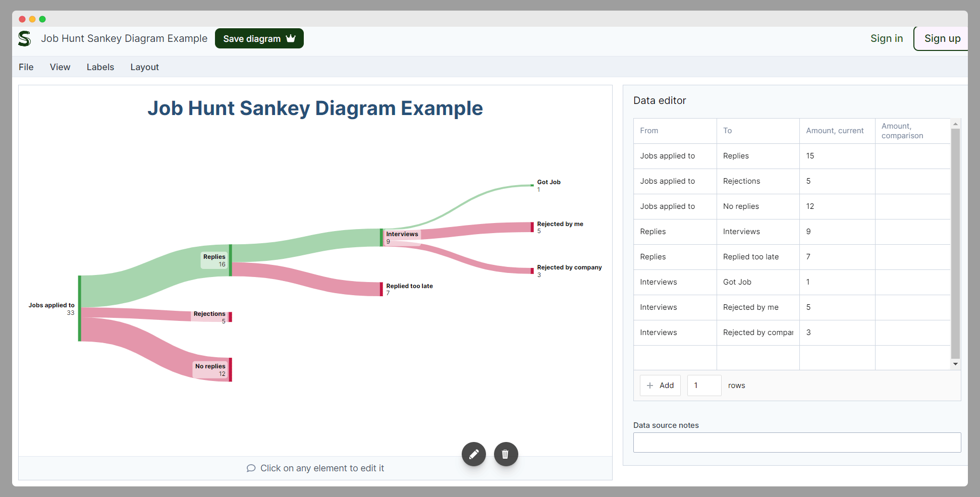Click the pencil edit icon button
The height and width of the screenshot is (497, 980).
tap(473, 454)
